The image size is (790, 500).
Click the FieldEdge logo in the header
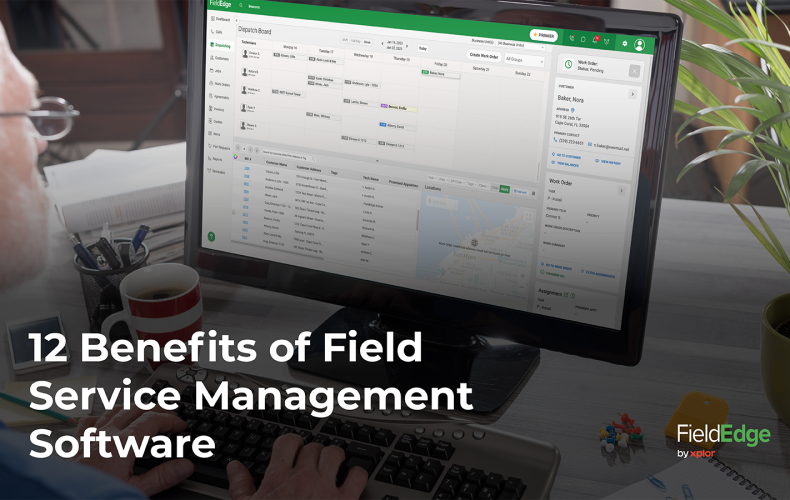[x=221, y=4]
